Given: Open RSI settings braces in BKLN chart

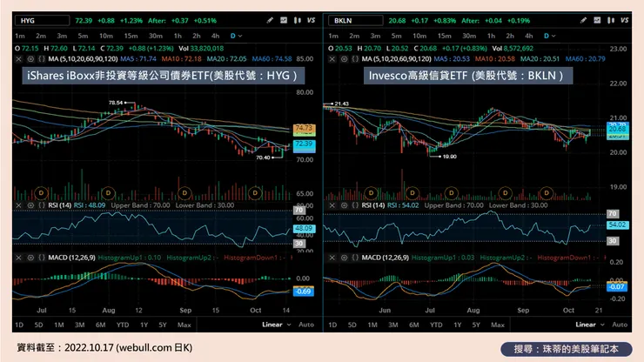Looking at the screenshot, I should tap(355, 205).
